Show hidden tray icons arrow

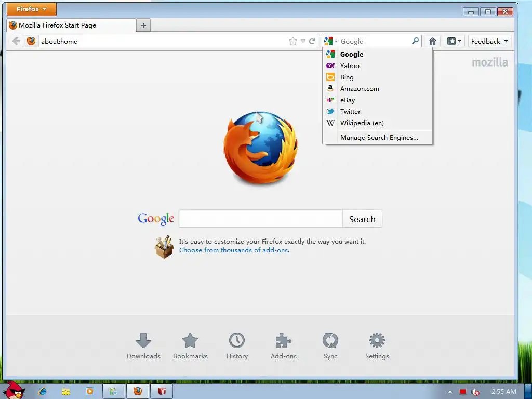(450, 392)
